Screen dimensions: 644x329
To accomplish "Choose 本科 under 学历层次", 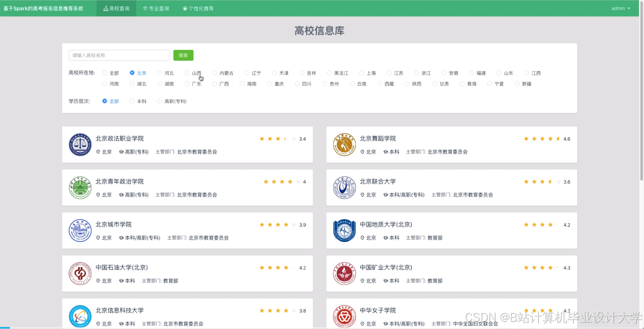I will (132, 101).
